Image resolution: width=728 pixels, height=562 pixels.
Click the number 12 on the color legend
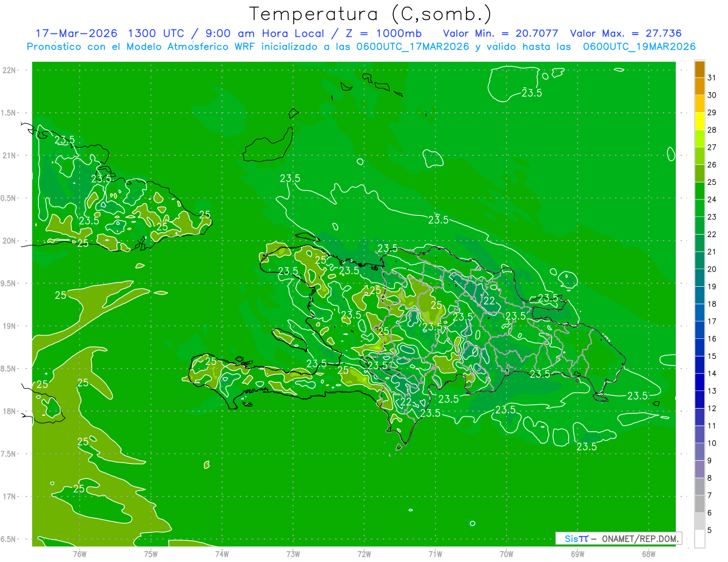click(x=712, y=409)
